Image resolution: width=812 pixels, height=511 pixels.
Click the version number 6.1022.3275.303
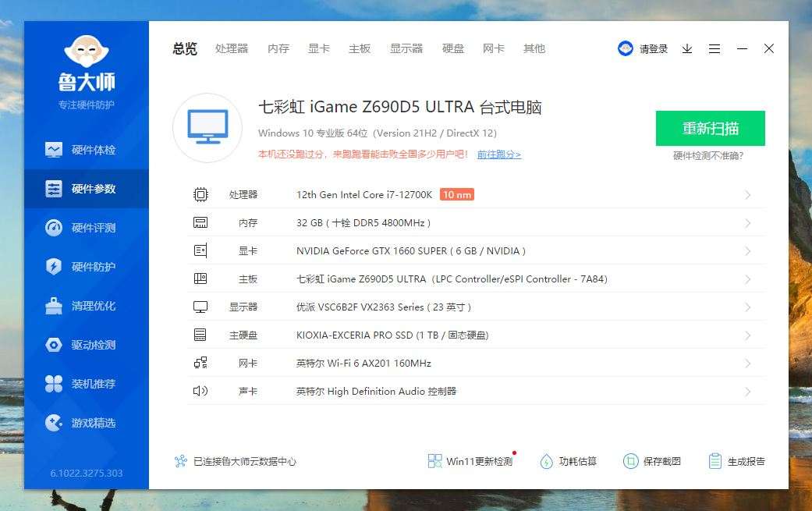[x=87, y=473]
